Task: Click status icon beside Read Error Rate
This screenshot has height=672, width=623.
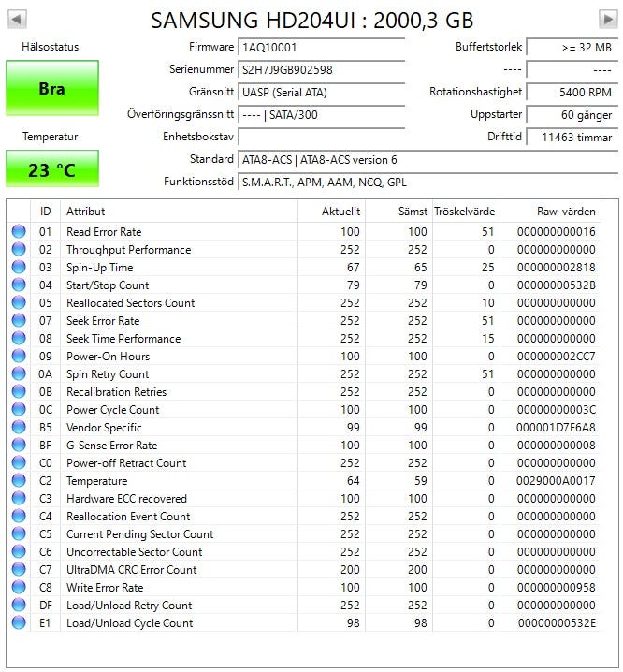Action: click(19, 232)
